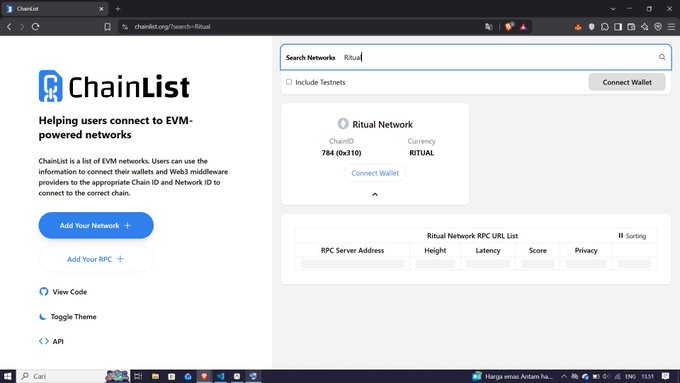Click the Height column header
Image resolution: width=680 pixels, height=383 pixels.
click(x=435, y=250)
